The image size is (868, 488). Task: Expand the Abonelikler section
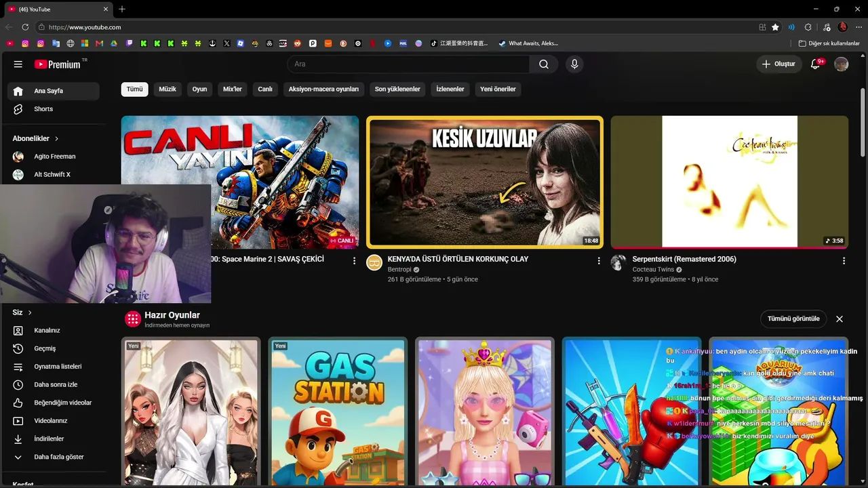(35, 138)
